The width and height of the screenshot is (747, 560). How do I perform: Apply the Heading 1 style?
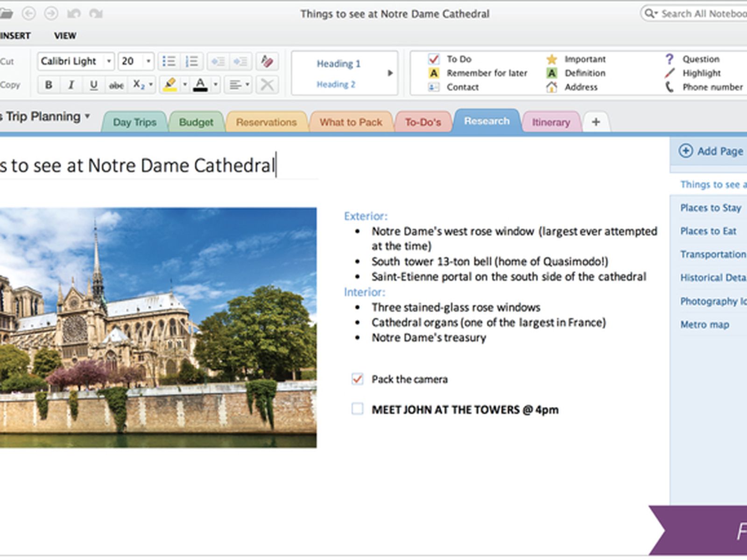coord(338,64)
